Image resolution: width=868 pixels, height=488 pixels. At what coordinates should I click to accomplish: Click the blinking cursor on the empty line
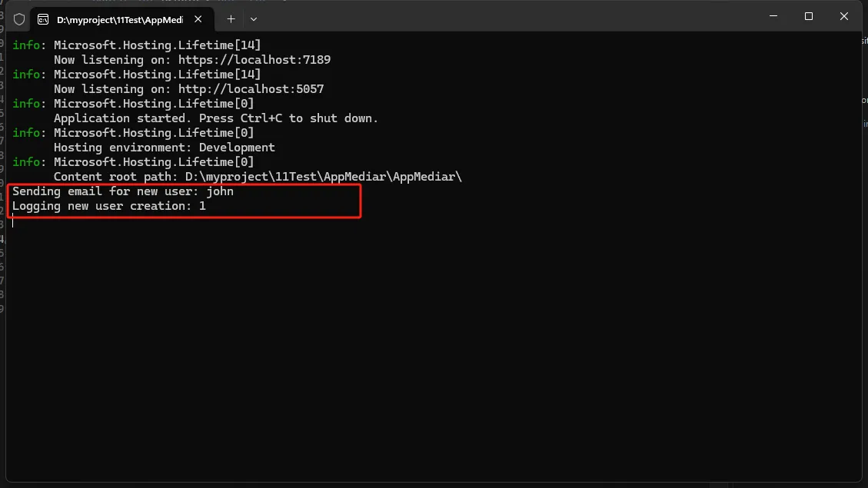(x=13, y=221)
